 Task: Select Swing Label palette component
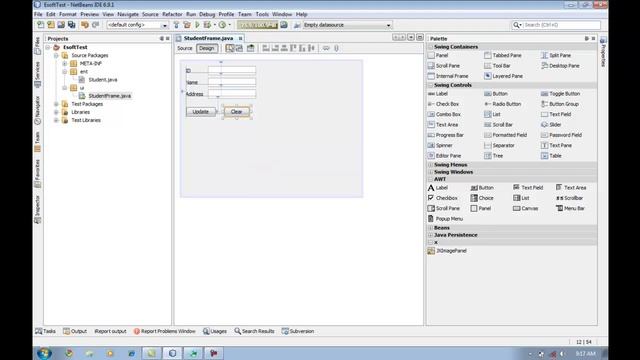438,93
